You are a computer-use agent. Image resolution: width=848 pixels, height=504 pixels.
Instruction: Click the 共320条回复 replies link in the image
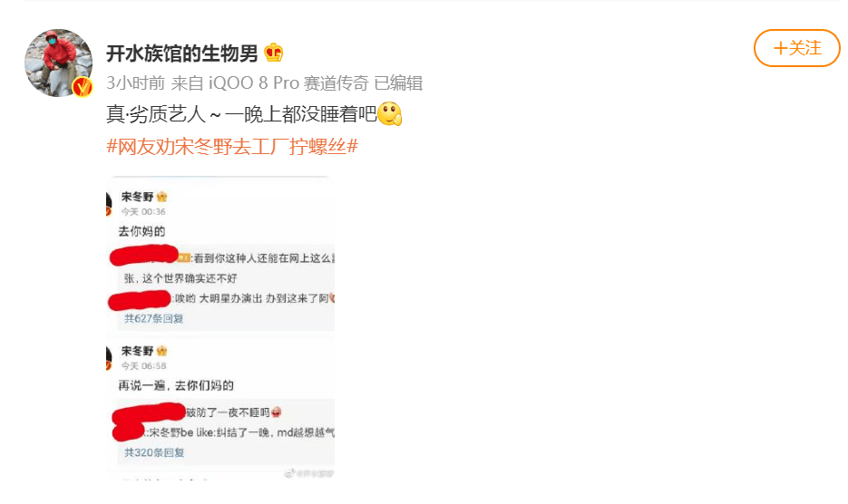click(x=154, y=452)
